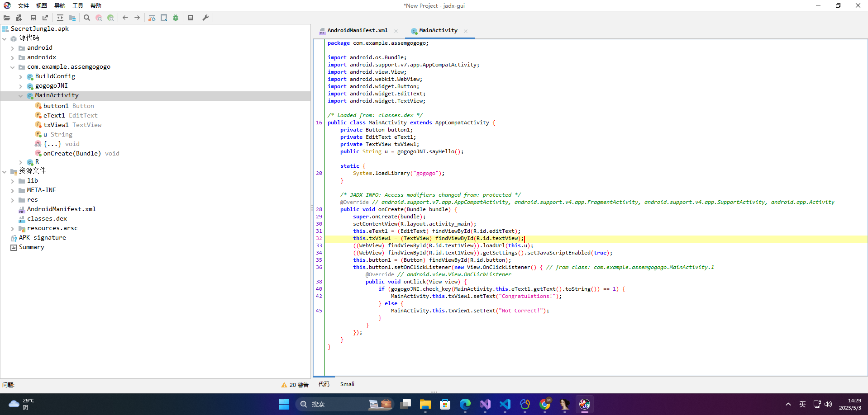Image resolution: width=868 pixels, height=415 pixels.
Task: Collapse the MainActivity class node
Action: (21, 95)
